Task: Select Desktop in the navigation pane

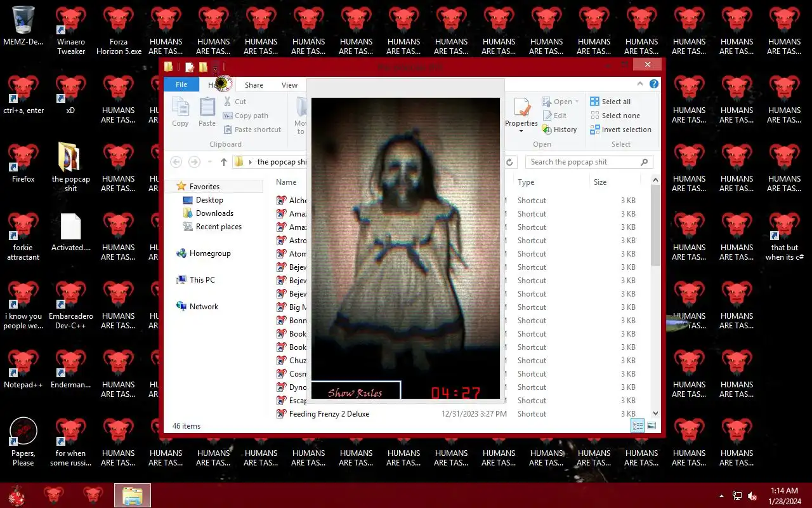Action: click(203, 200)
